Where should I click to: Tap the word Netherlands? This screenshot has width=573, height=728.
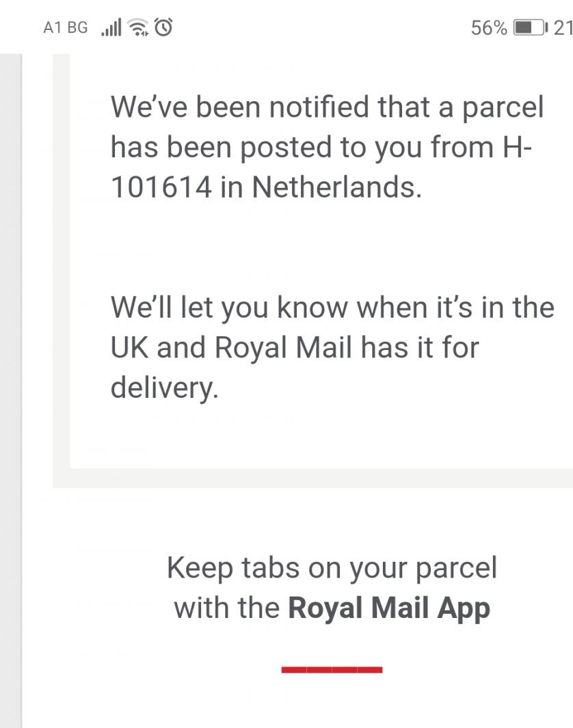tap(335, 187)
